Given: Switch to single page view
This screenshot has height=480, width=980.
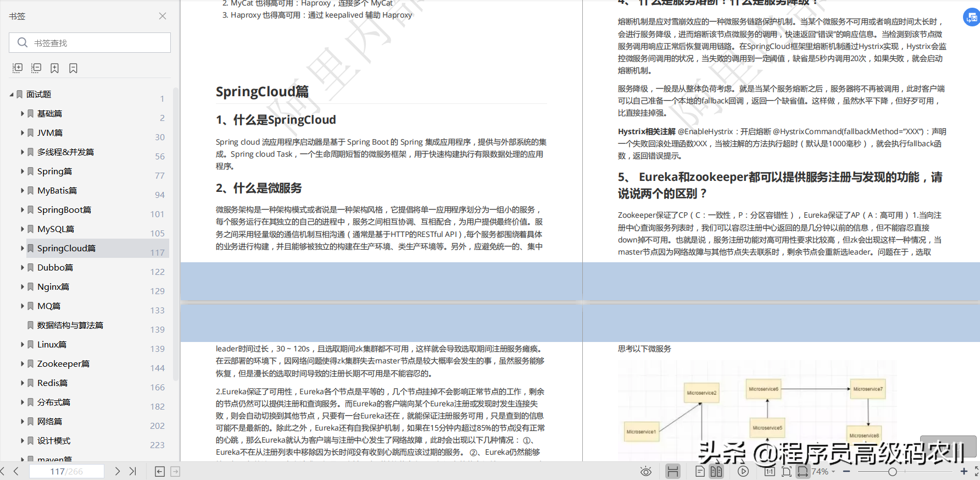Looking at the screenshot, I should 700,471.
